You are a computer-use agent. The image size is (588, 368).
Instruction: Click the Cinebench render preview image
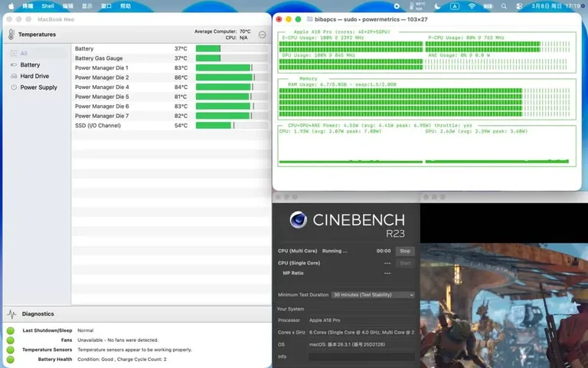coord(504,306)
